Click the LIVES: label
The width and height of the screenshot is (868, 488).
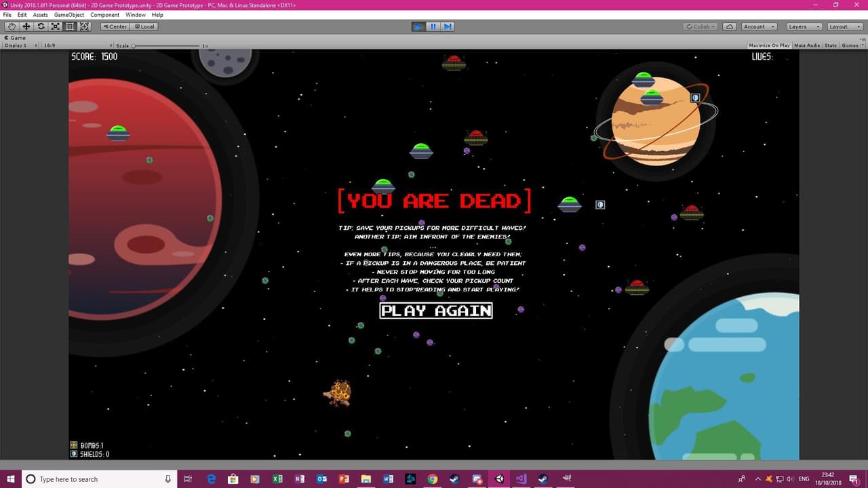[x=762, y=57]
